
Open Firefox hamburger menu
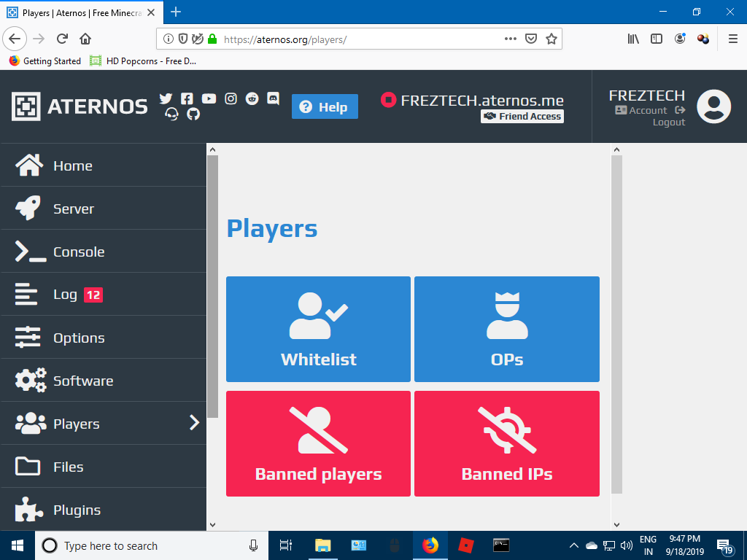coord(733,39)
